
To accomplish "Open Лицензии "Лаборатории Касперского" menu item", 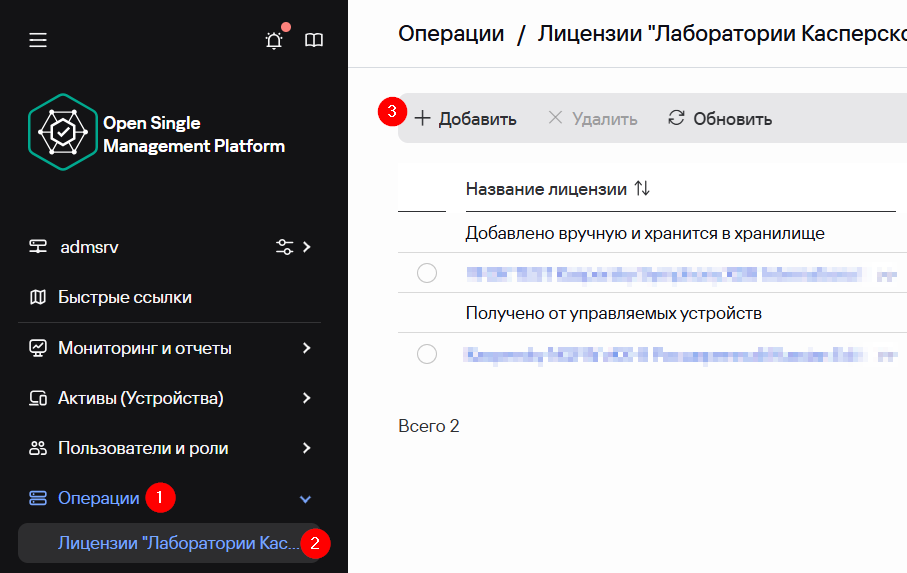I will click(x=178, y=543).
